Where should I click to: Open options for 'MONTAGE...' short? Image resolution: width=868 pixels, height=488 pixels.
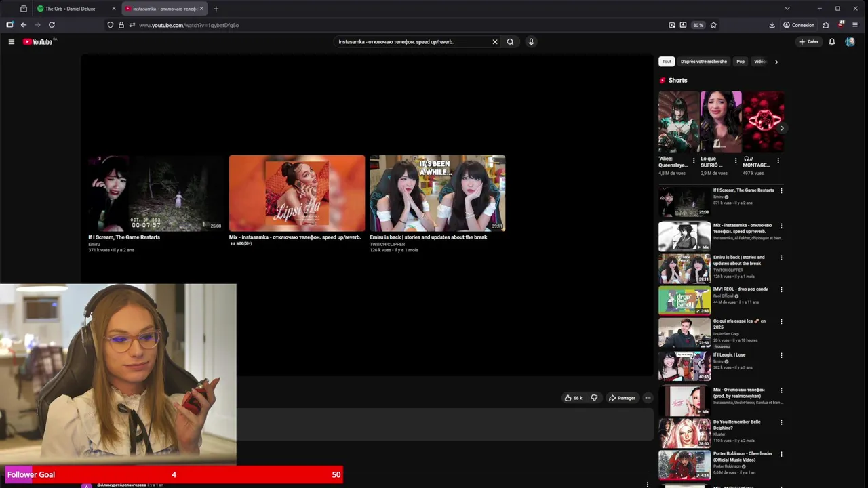(x=778, y=161)
